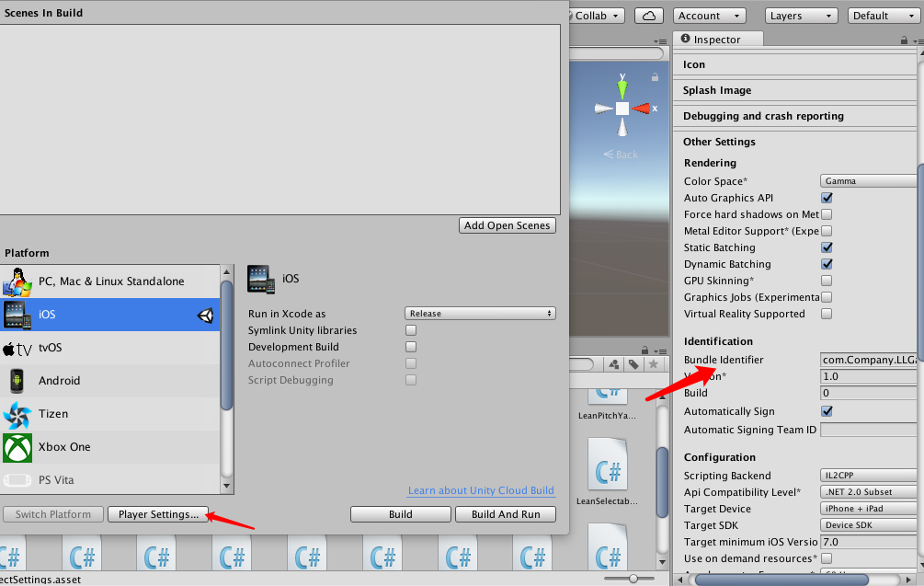Open the Default layout dropdown
The image size is (924, 586).
click(x=883, y=16)
